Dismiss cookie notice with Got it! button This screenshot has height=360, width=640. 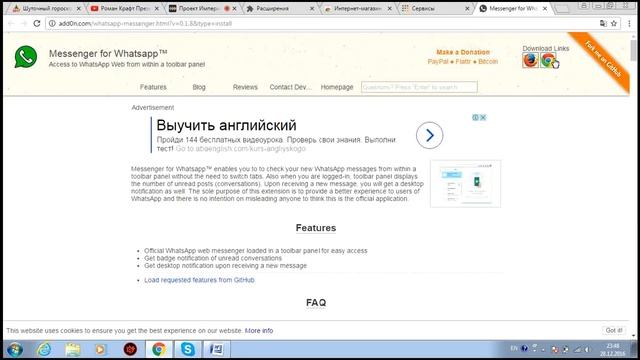pos(614,330)
